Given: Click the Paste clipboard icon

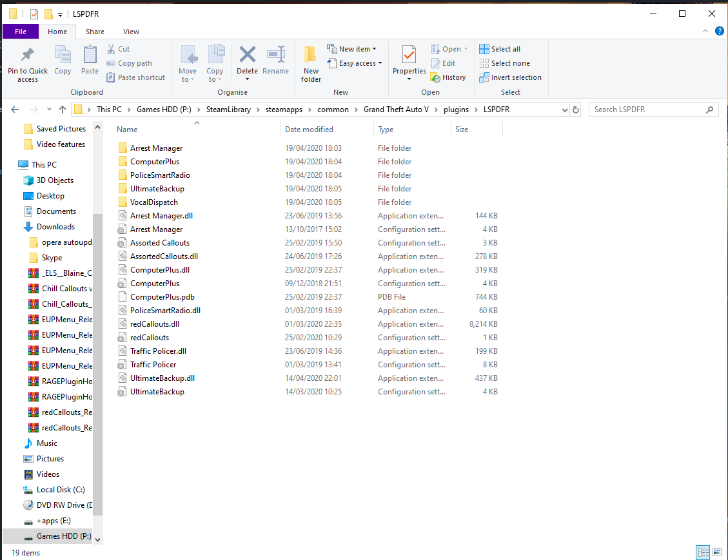Looking at the screenshot, I should click(x=90, y=61).
